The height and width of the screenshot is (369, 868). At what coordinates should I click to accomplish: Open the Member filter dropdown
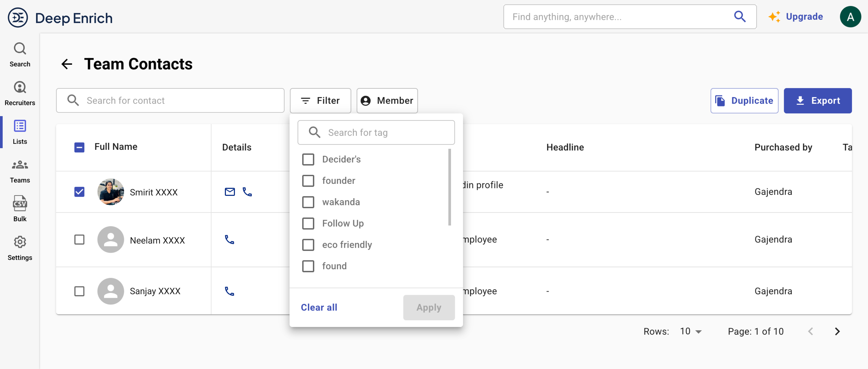point(387,100)
